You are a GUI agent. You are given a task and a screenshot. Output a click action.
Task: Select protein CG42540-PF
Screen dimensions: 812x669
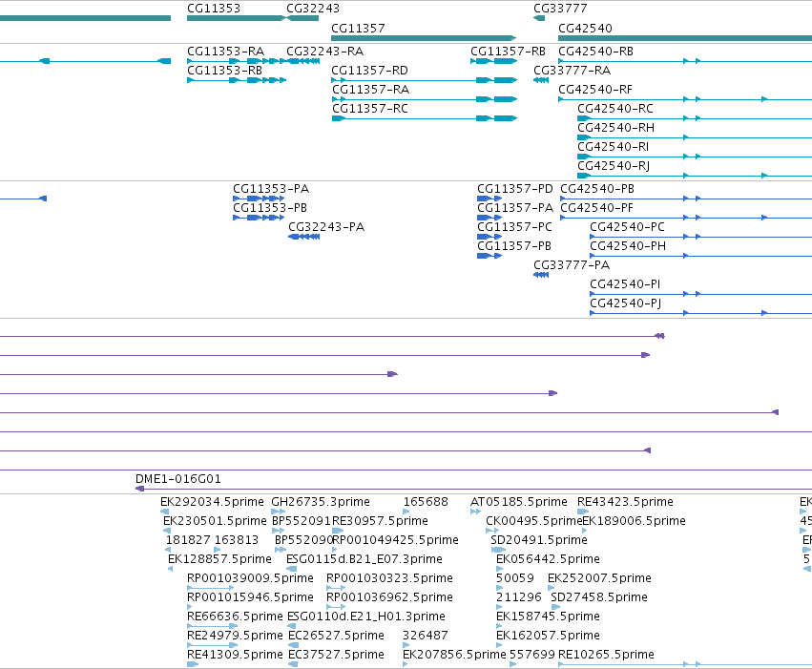tap(597, 208)
